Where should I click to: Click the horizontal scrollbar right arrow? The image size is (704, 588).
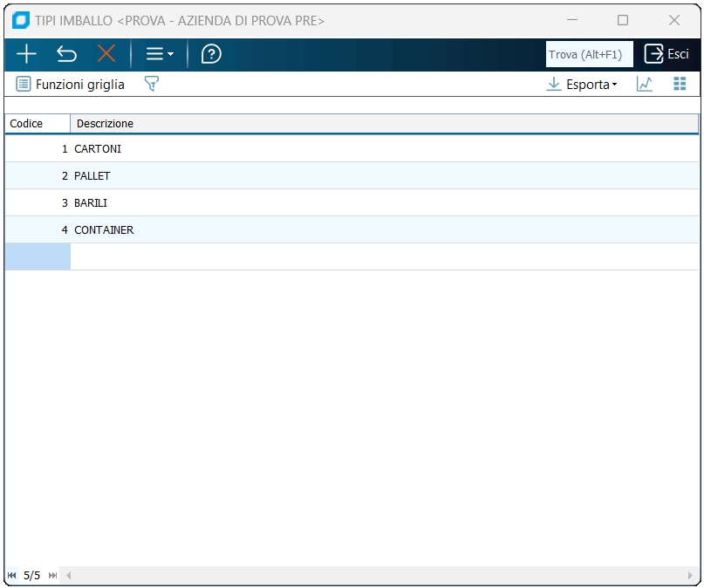691,576
